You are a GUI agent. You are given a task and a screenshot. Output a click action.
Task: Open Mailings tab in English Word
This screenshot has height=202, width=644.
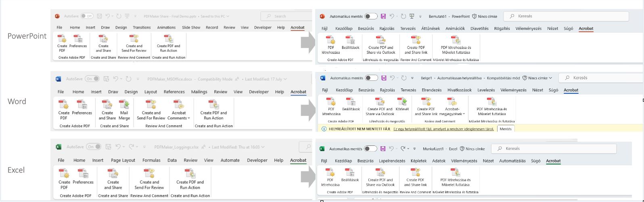click(199, 92)
